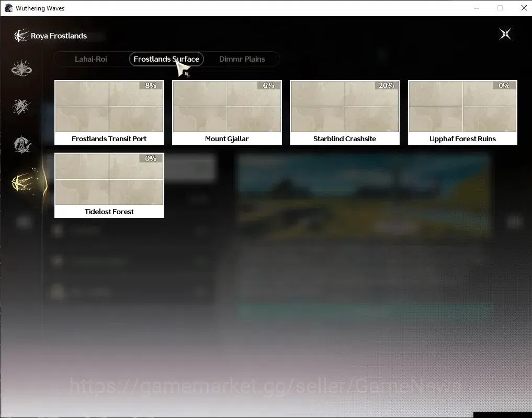Select the second star-shaped region emblem
The height and width of the screenshot is (418, 532).
coord(21,107)
